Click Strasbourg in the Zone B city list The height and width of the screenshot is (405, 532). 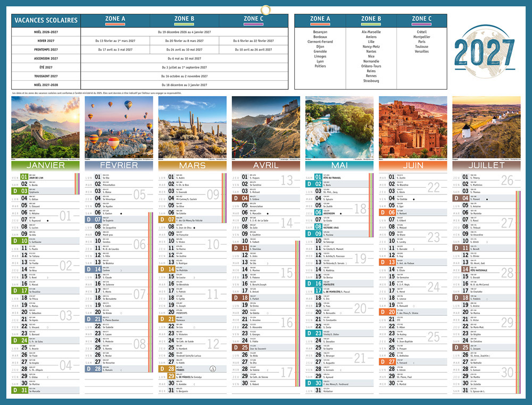[x=371, y=81]
